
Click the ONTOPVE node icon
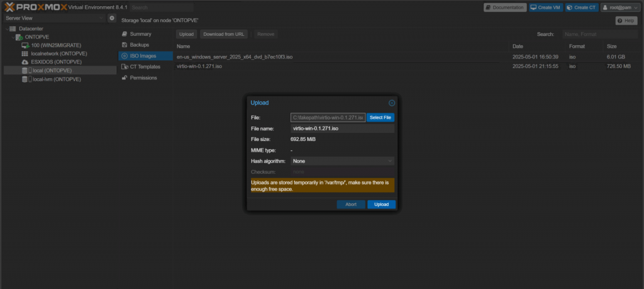[x=19, y=37]
